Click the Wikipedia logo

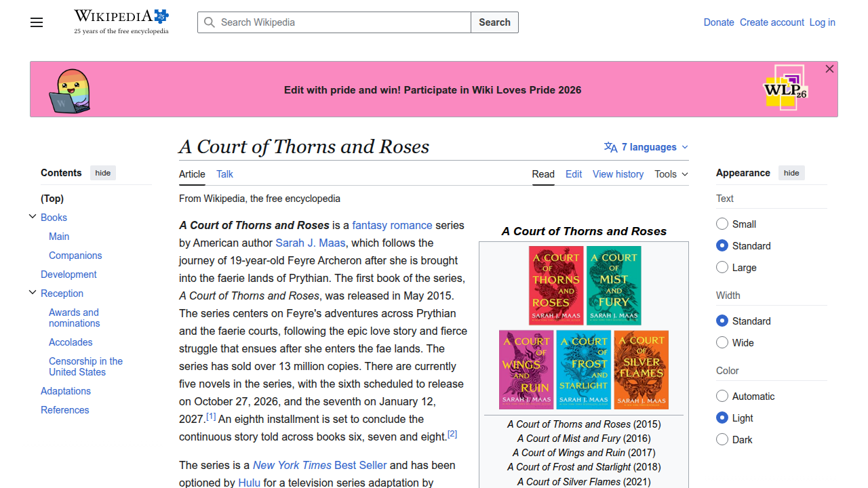(121, 22)
